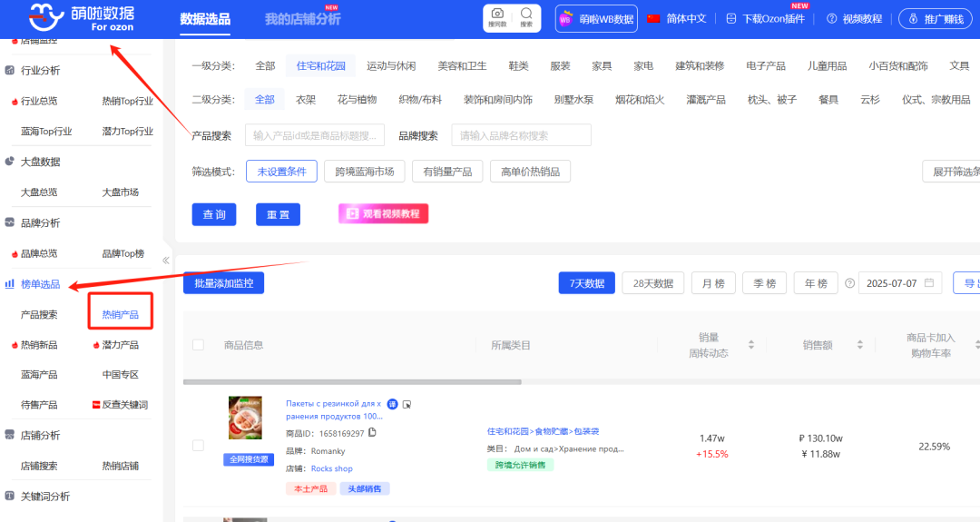Click the money bag icon in 推广赚钱
This screenshot has width=980, height=522.
click(913, 19)
